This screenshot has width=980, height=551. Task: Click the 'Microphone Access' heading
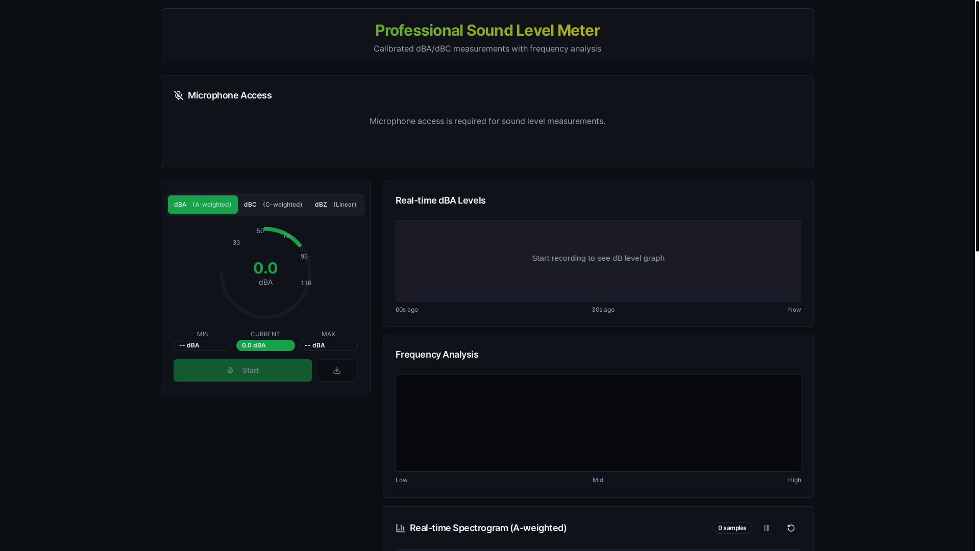click(x=230, y=95)
